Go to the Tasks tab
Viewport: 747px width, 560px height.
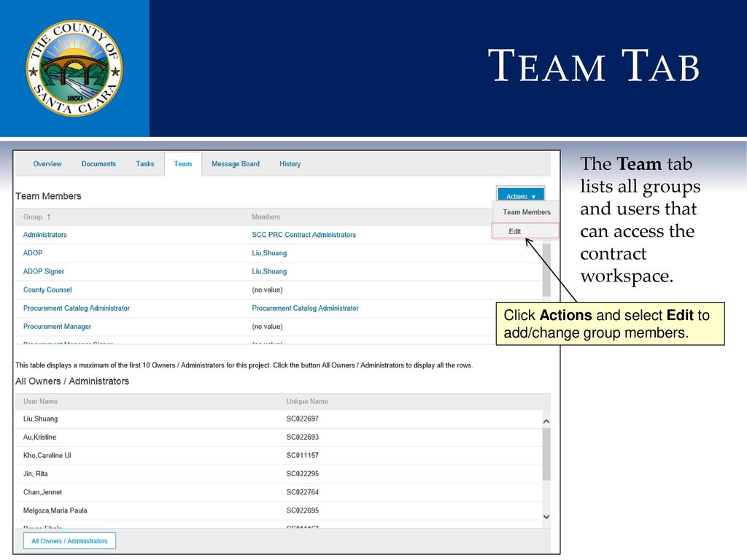tap(145, 164)
